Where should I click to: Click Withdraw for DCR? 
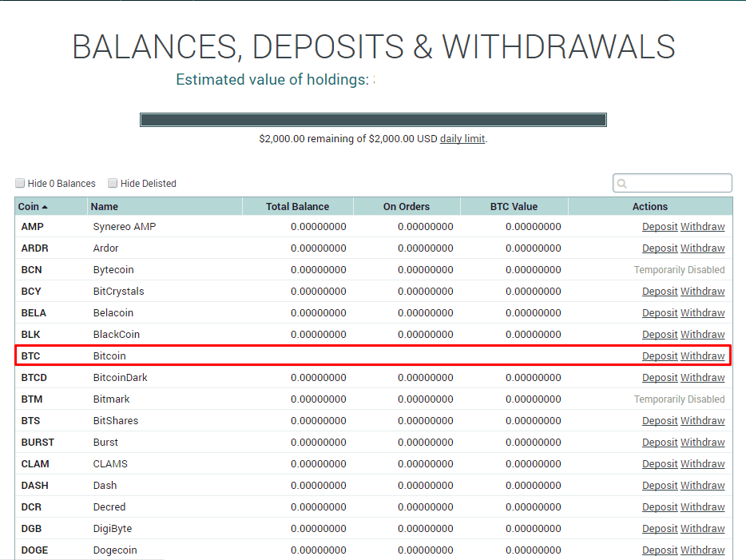(x=703, y=506)
